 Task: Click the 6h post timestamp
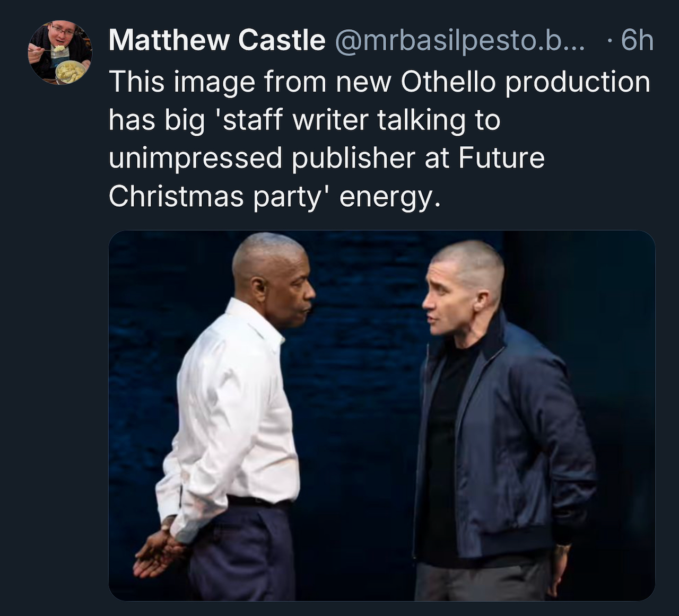pos(637,40)
